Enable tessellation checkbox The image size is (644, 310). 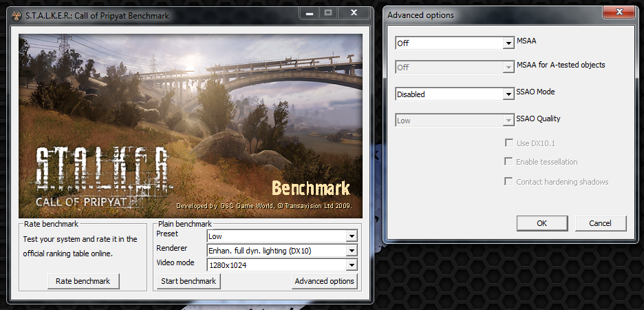[508, 162]
